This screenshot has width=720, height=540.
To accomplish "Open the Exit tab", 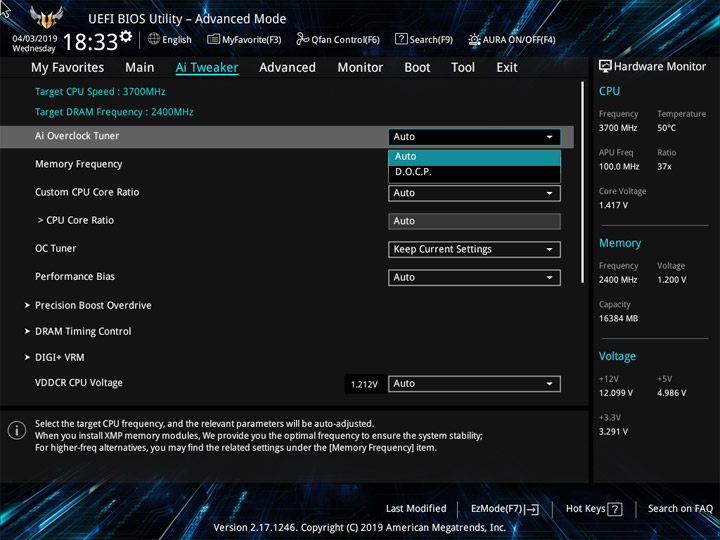I will tap(507, 68).
